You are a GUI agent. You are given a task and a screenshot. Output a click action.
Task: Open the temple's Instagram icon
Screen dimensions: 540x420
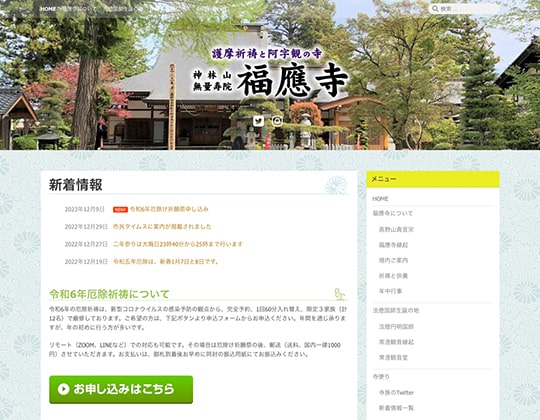[277, 121]
